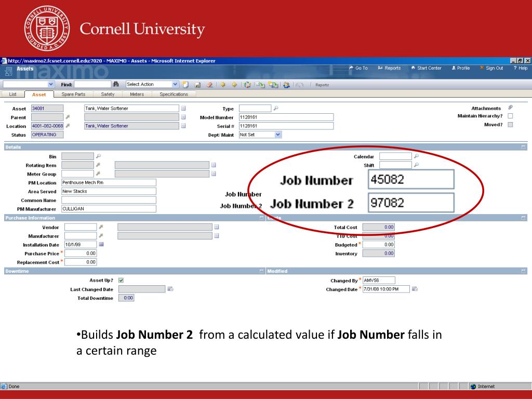Open Reports in the top navigation

click(x=389, y=68)
